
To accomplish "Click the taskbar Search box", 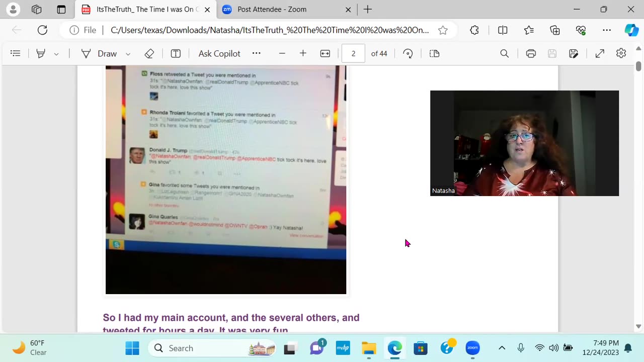I will pos(213,348).
